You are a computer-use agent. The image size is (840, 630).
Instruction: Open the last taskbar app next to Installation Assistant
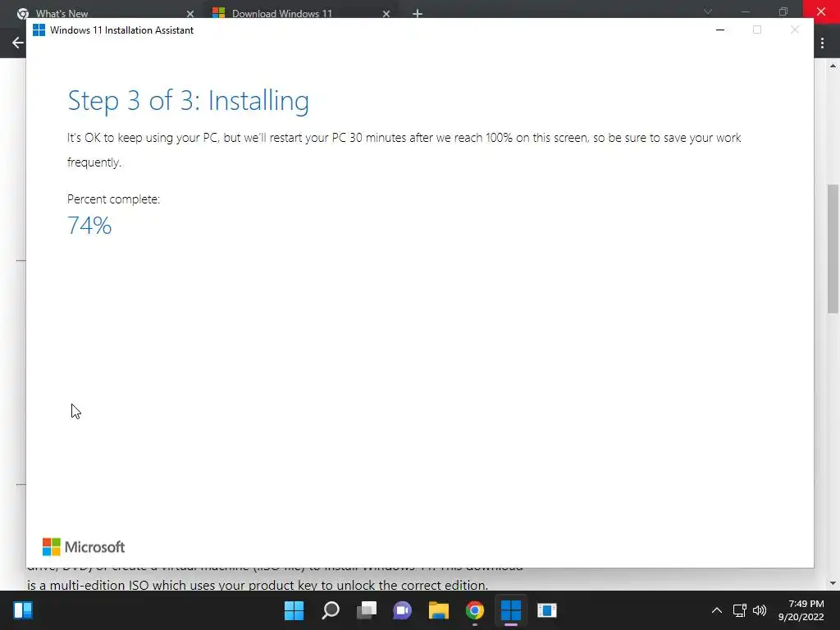point(547,610)
